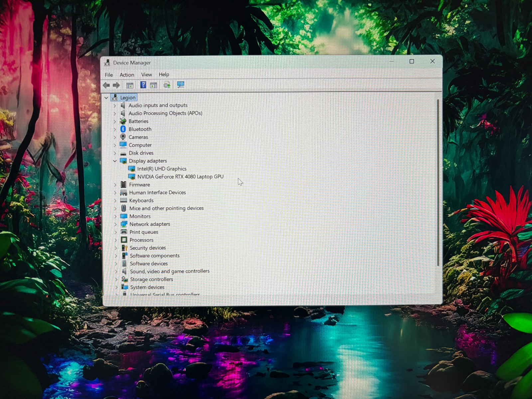Select the Storage controllers label

tap(152, 279)
